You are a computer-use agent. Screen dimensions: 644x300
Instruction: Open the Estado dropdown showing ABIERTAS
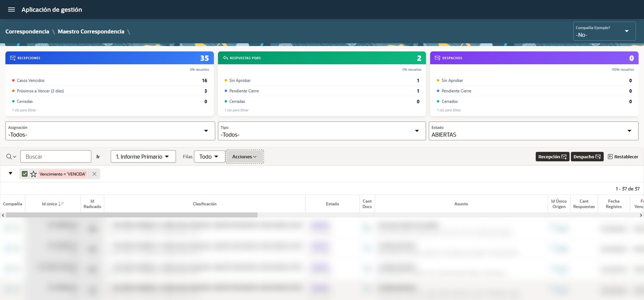[x=534, y=131]
